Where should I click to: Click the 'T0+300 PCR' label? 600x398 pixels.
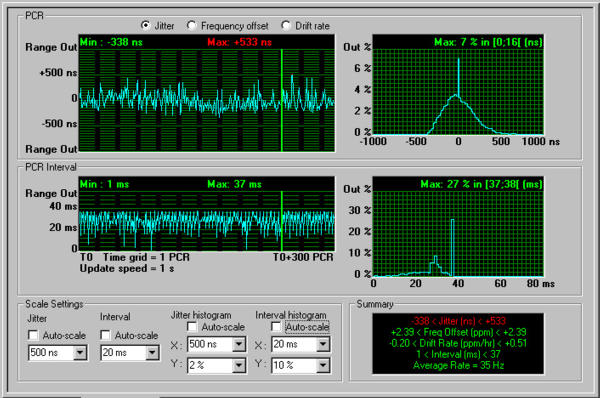coord(303,257)
